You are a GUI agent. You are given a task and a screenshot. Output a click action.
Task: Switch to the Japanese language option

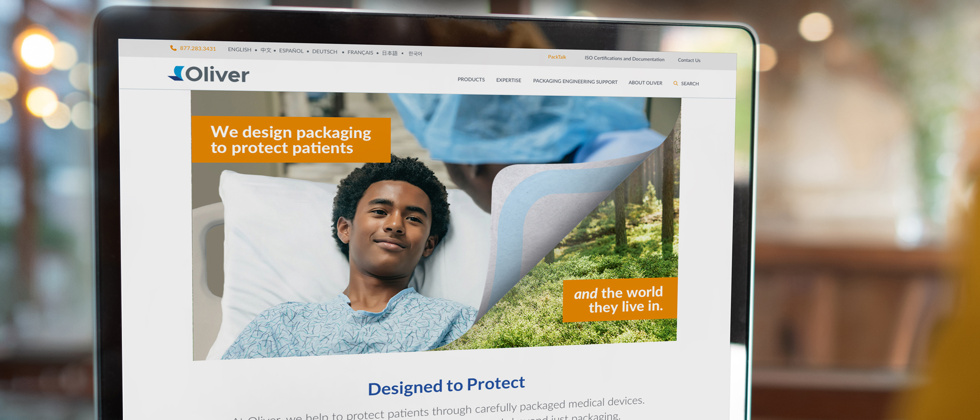(x=389, y=53)
